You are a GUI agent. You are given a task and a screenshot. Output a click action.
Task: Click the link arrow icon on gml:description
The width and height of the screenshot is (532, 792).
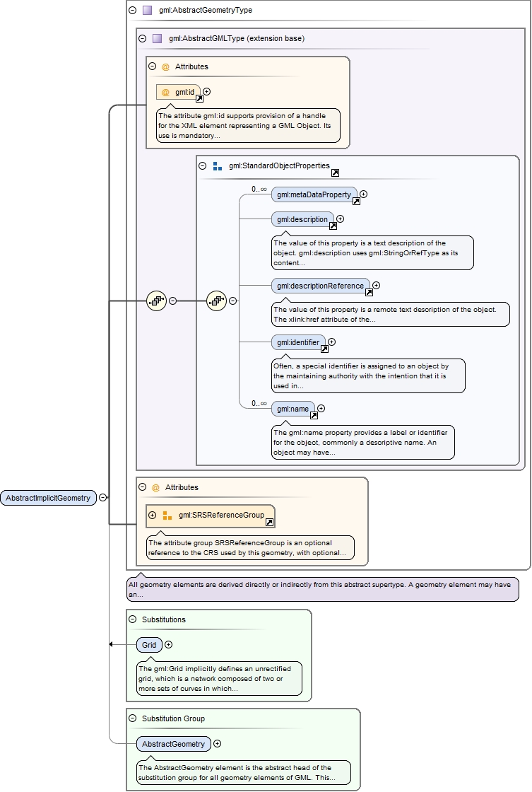click(x=333, y=226)
